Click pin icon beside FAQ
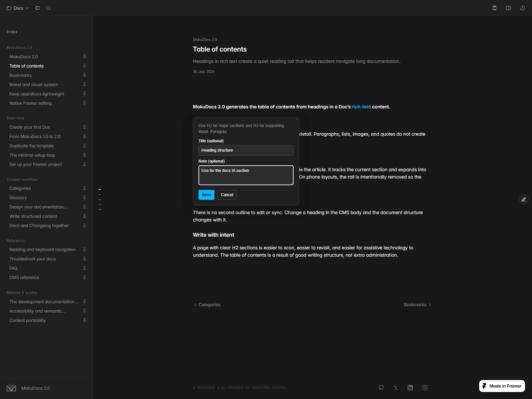 84,268
